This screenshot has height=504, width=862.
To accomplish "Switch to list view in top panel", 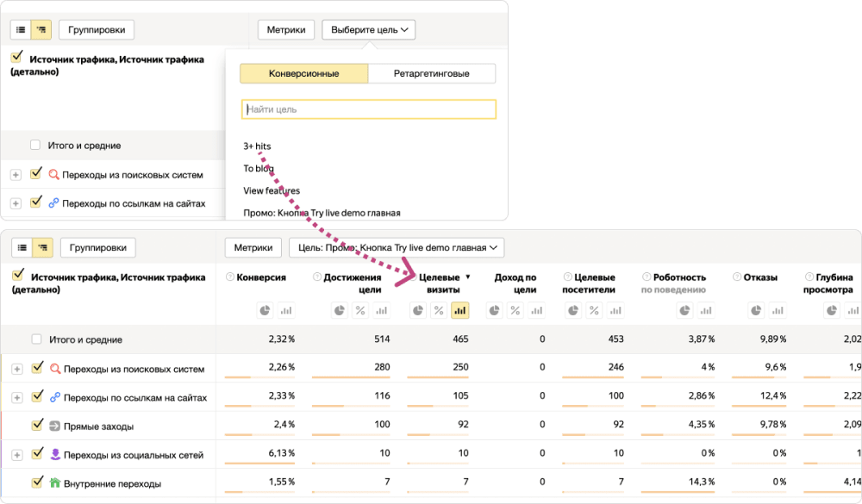I will (22, 29).
